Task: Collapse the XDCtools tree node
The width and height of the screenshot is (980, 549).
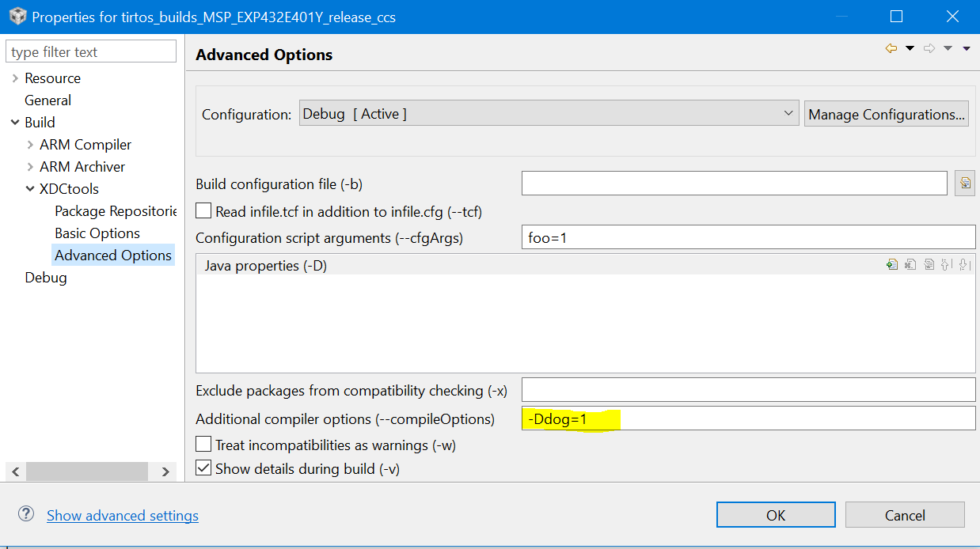Action: (31, 189)
